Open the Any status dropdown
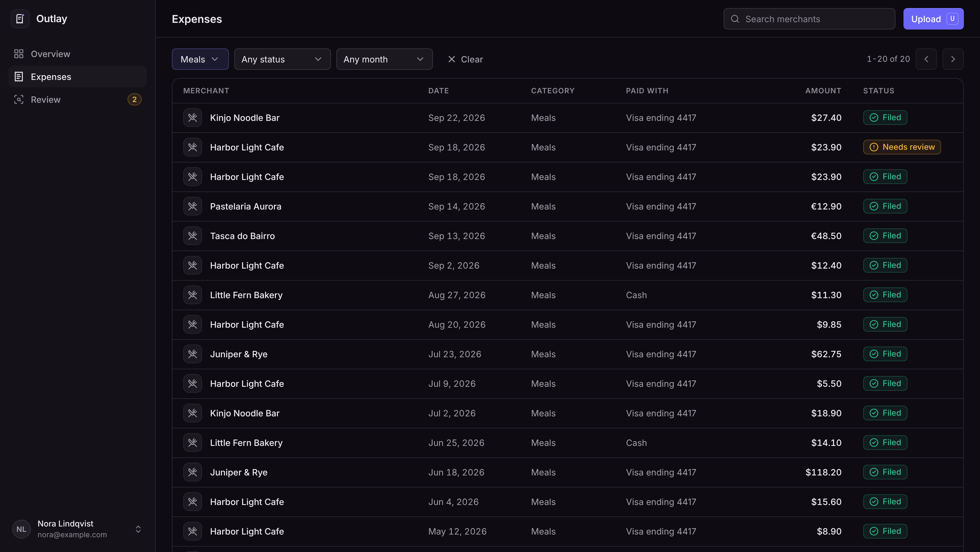This screenshot has width=980, height=552. (x=282, y=59)
